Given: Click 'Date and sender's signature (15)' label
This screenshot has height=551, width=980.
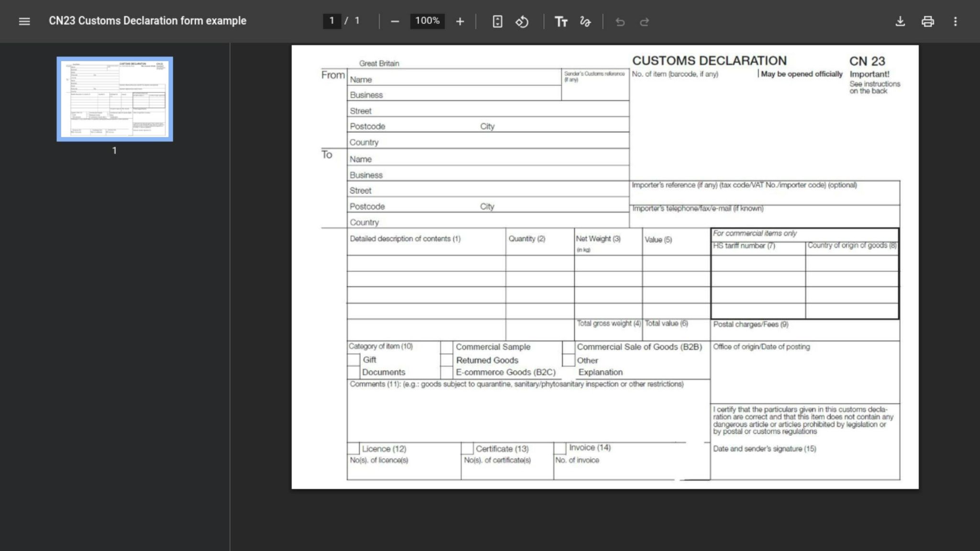Looking at the screenshot, I should 765,449.
